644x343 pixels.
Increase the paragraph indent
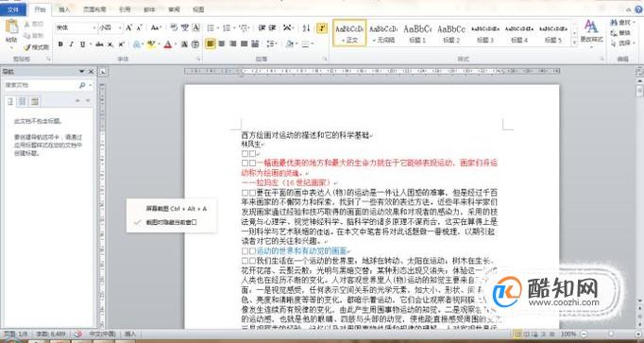[272, 28]
